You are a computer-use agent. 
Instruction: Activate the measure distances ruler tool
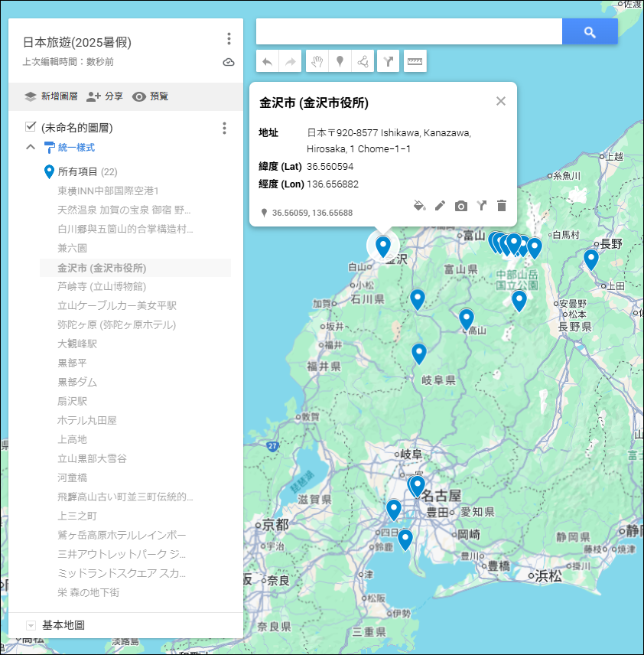click(x=415, y=61)
